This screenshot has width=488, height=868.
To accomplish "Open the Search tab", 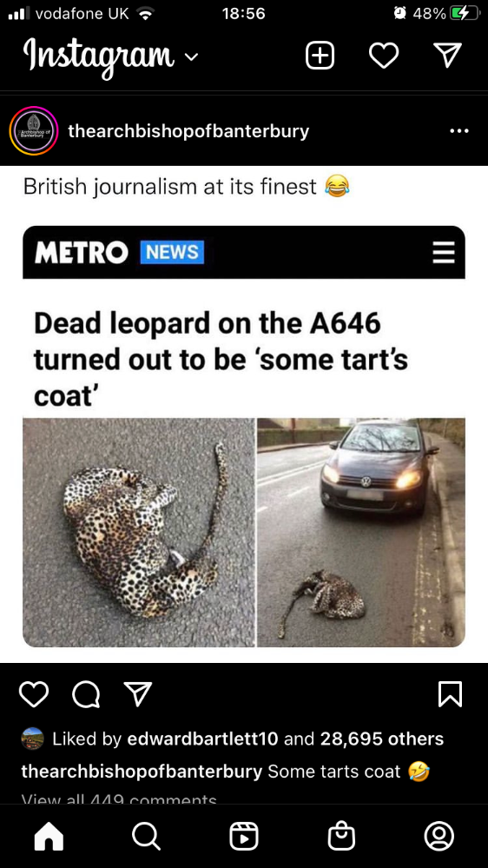I will (147, 836).
